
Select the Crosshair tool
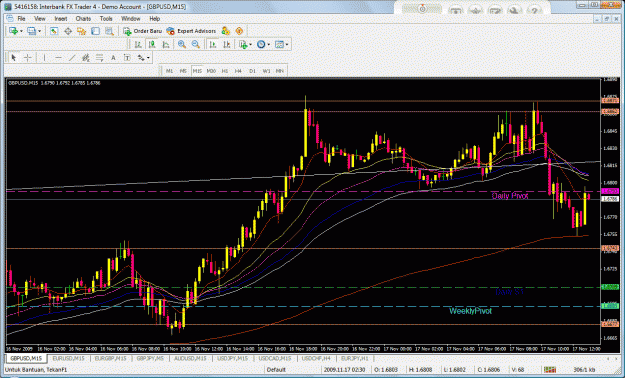click(28, 58)
